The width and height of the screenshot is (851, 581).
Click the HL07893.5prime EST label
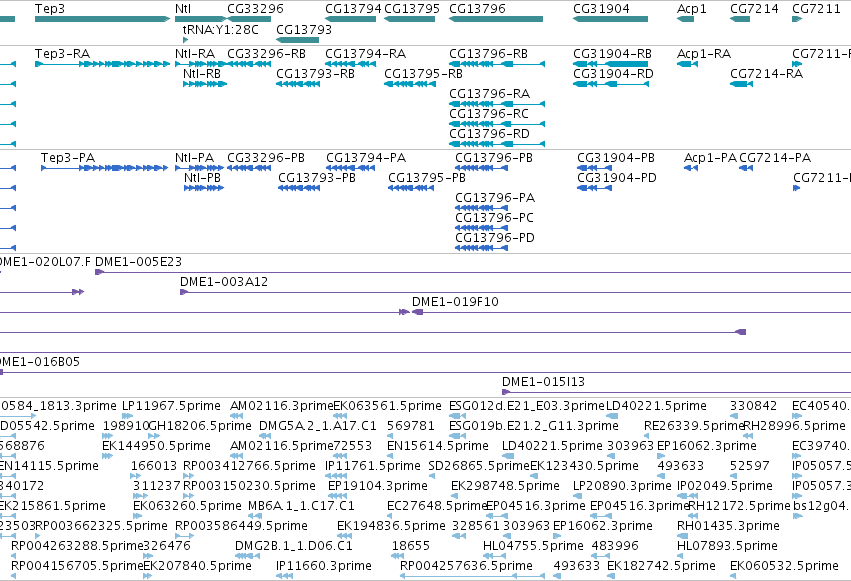pyautogui.click(x=727, y=546)
